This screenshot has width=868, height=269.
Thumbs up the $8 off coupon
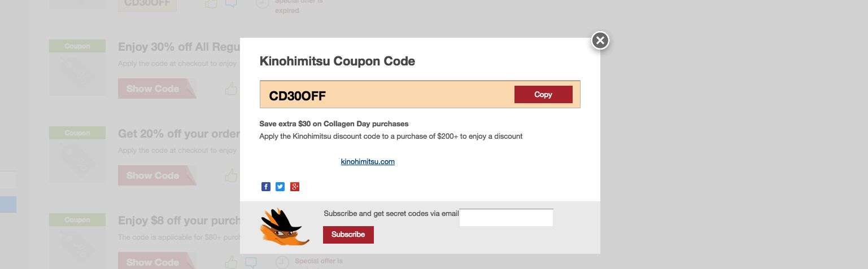coord(231,262)
